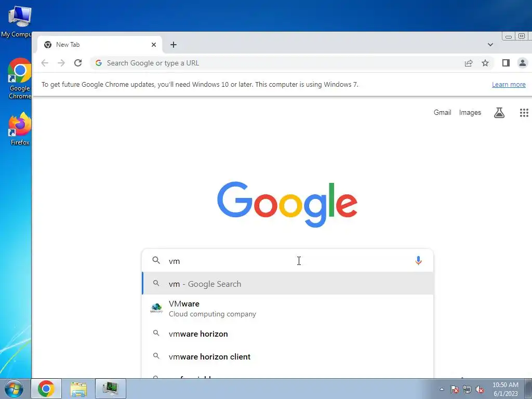Select the New Tab tab

click(100, 45)
